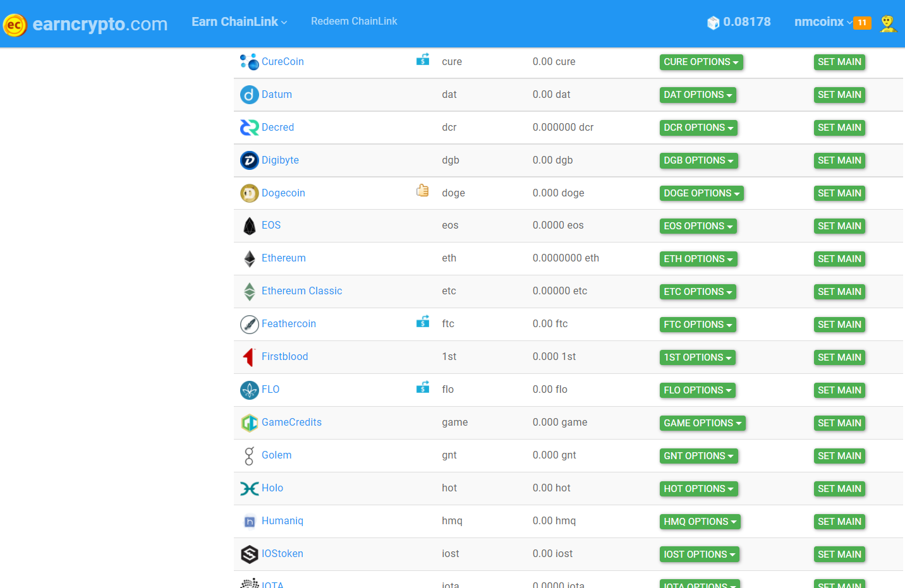This screenshot has height=588, width=905.
Task: Click the Decred coin icon
Action: click(x=250, y=128)
